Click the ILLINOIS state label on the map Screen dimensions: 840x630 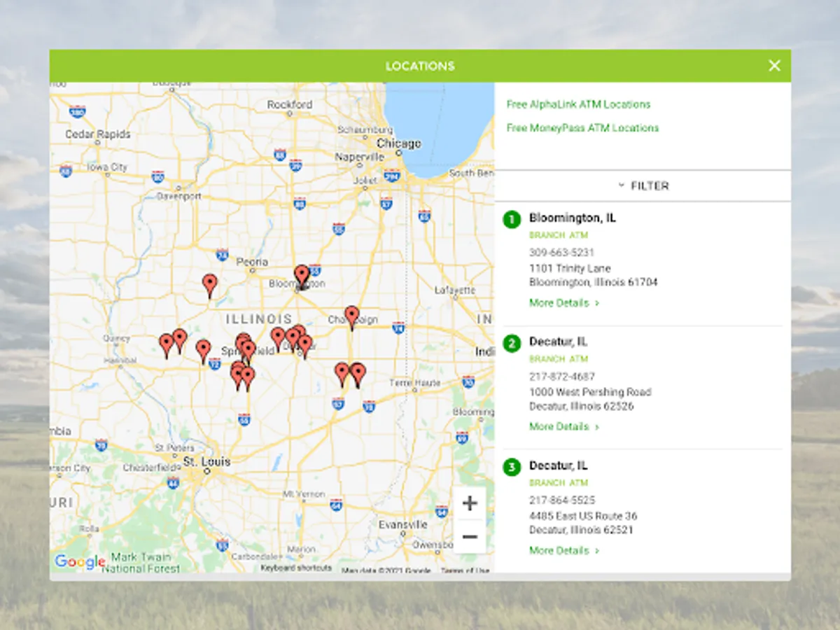click(x=259, y=319)
